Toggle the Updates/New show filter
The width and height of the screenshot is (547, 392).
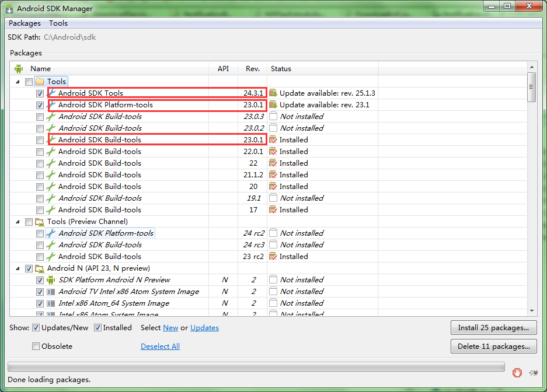(36, 327)
